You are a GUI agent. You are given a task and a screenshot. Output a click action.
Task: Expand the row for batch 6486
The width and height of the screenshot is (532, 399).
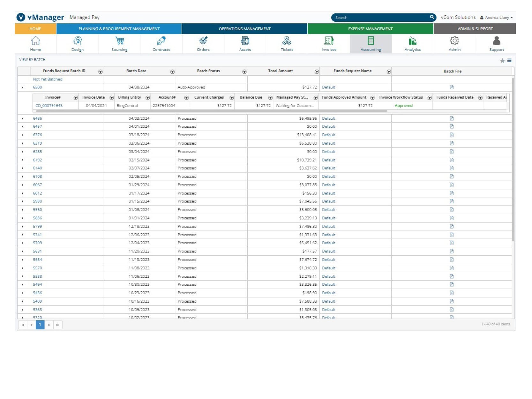[x=23, y=118]
